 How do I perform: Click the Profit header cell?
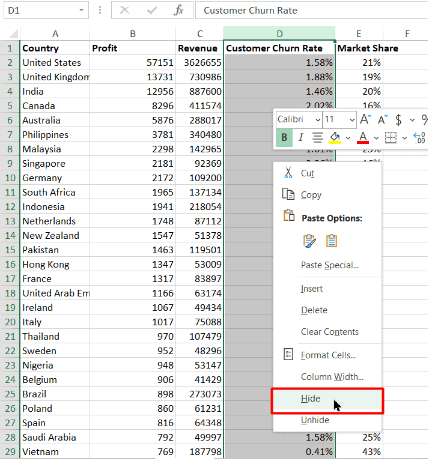click(x=133, y=48)
